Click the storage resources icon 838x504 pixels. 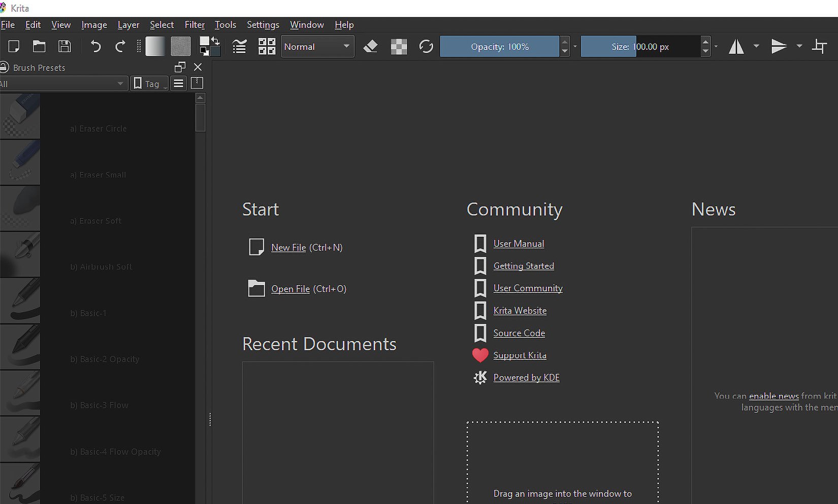click(197, 83)
